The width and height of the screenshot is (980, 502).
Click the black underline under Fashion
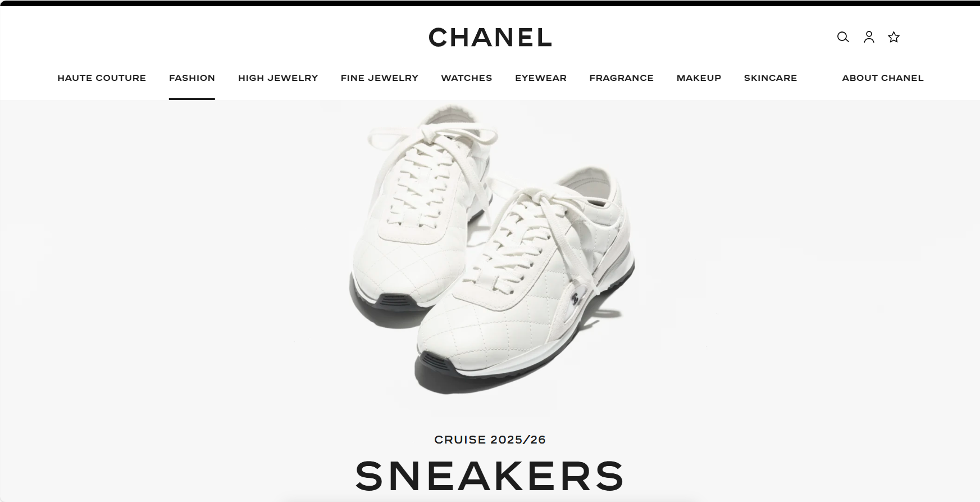pyautogui.click(x=192, y=99)
